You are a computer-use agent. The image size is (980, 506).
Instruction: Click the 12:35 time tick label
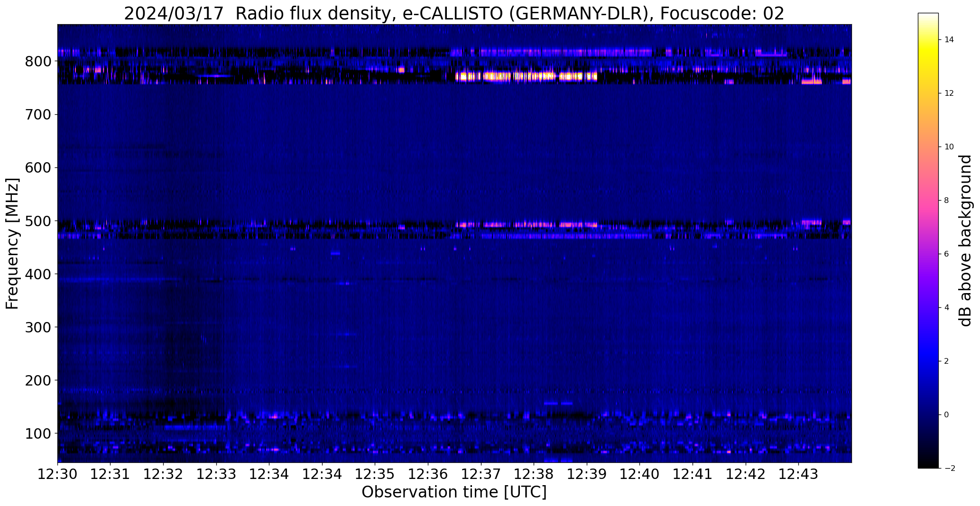375,474
